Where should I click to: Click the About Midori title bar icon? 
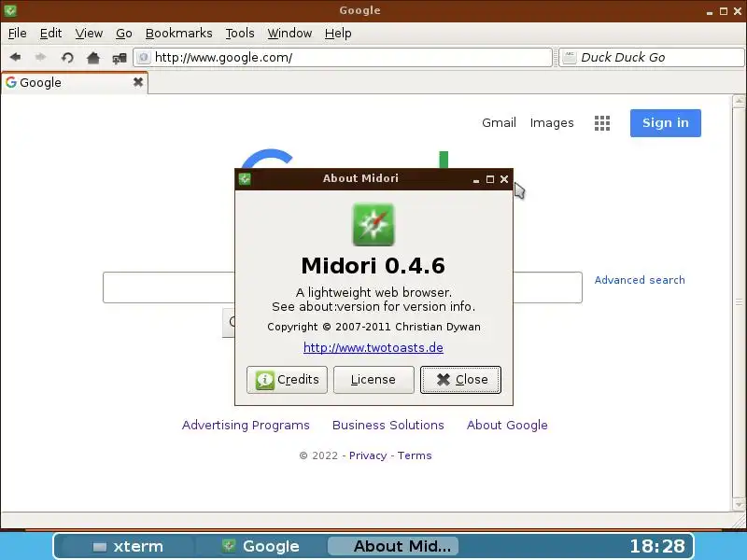[x=245, y=179]
